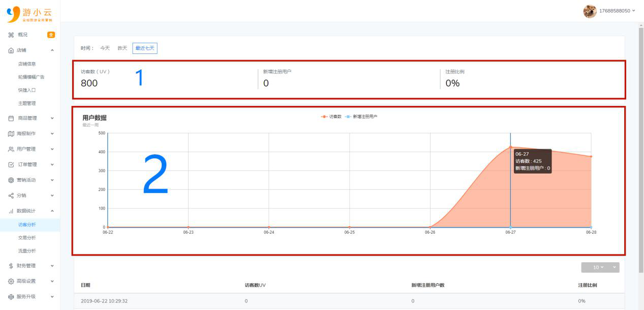Open 主题管理 in the sidebar

coord(27,103)
